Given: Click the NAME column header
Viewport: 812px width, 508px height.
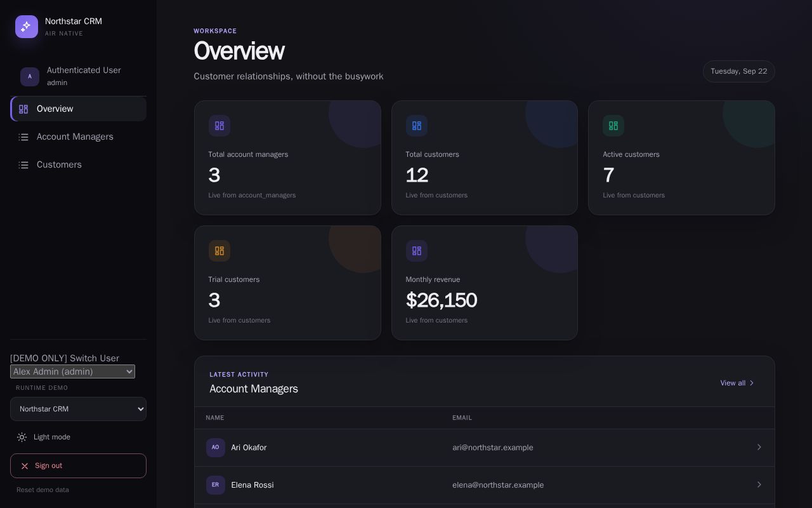Looking at the screenshot, I should [x=215, y=418].
